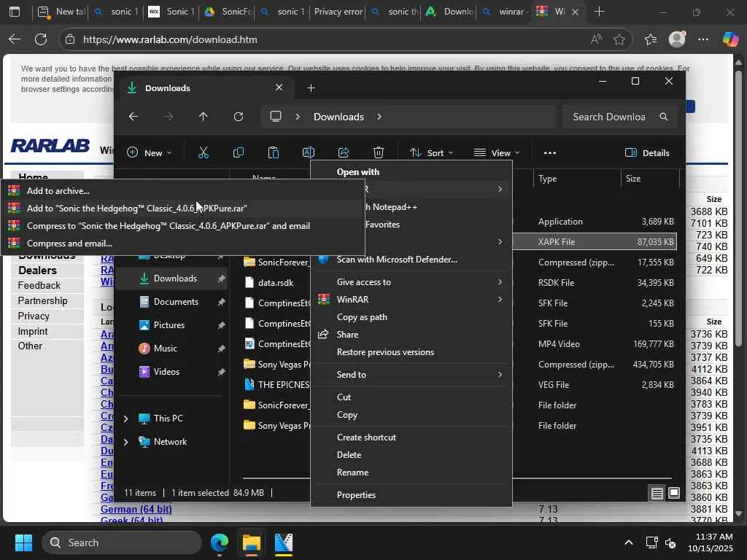
Task: Open Microsoft Edge from the taskbar
Action: (x=220, y=542)
